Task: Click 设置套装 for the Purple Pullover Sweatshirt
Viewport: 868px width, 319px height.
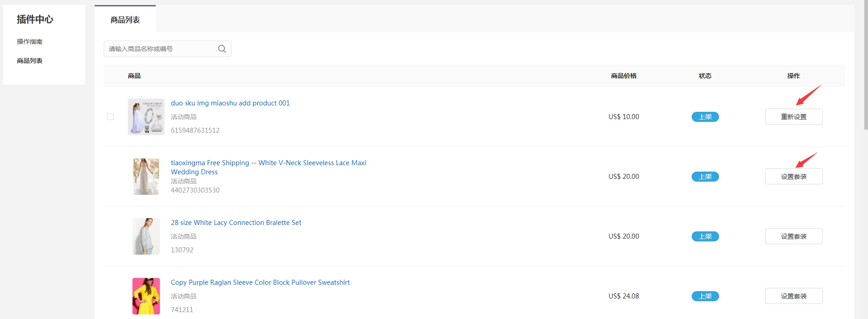Action: click(x=794, y=296)
